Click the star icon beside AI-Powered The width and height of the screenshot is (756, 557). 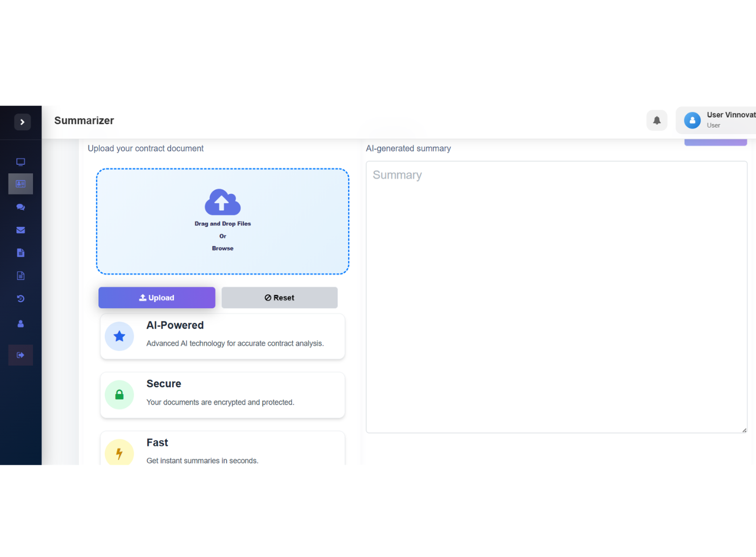[119, 336]
